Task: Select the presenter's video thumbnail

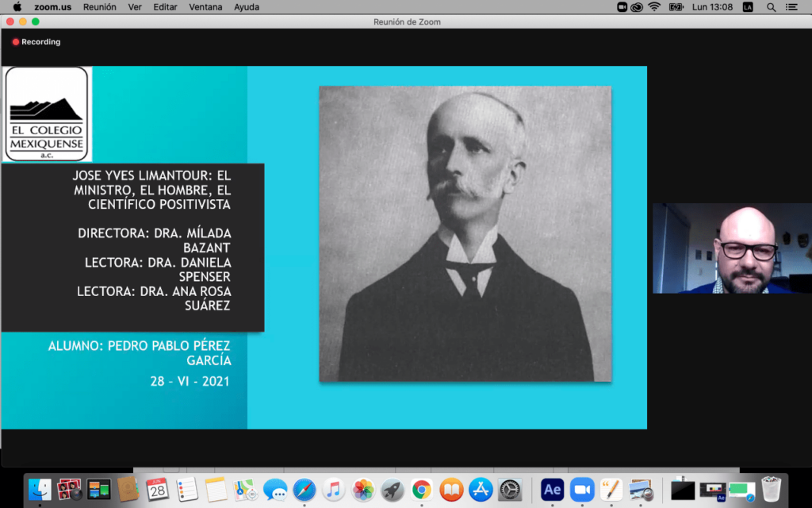Action: (x=731, y=248)
